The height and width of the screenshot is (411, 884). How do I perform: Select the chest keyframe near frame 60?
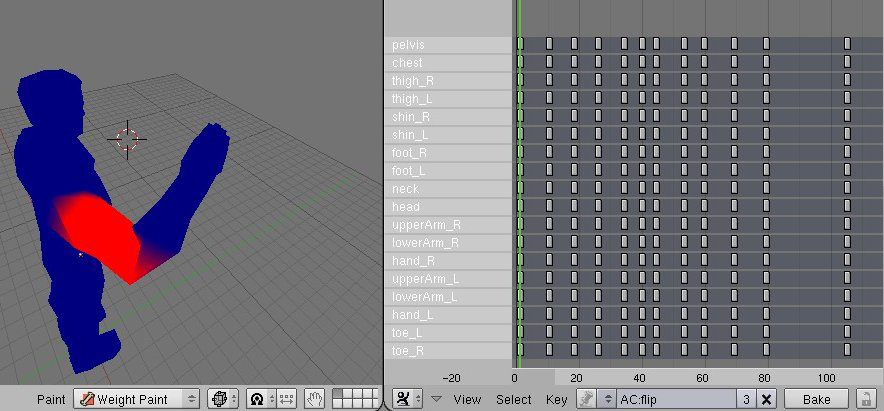click(704, 62)
